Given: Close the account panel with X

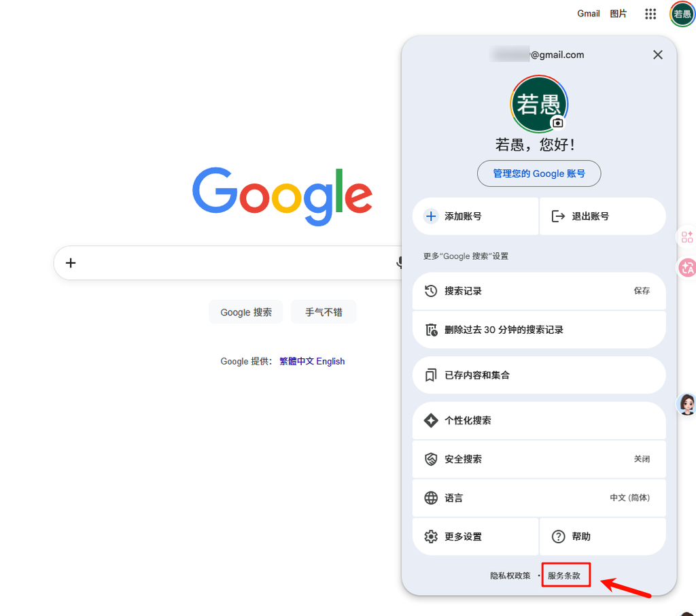Looking at the screenshot, I should (658, 54).
